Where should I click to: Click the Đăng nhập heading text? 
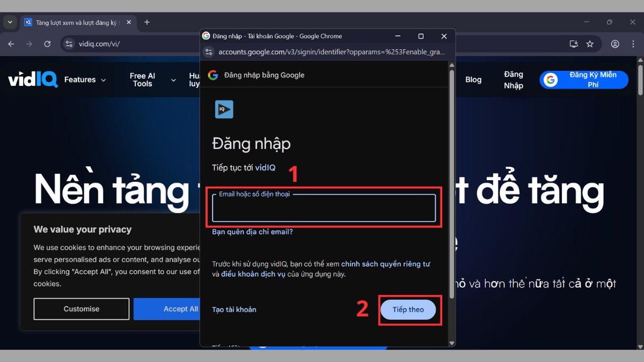[251, 144]
